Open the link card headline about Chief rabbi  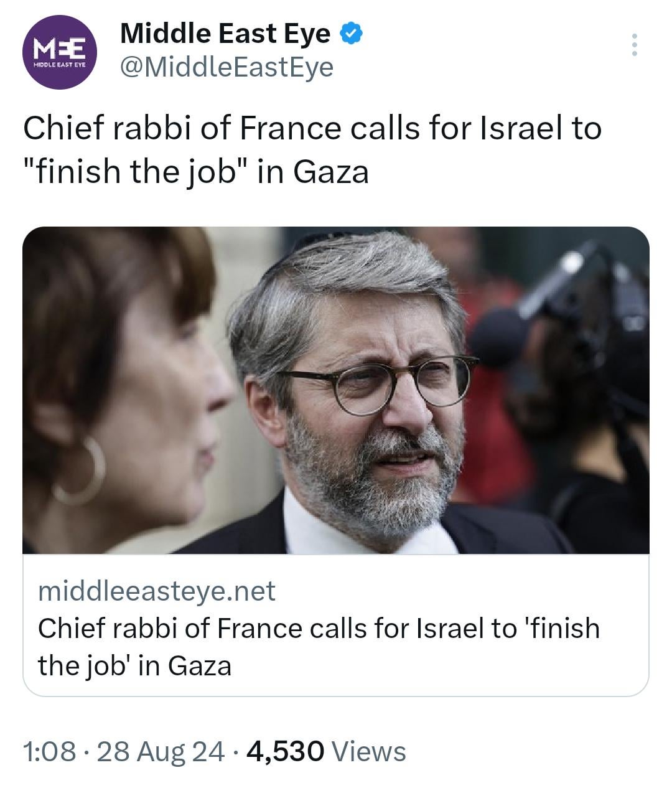pyautogui.click(x=319, y=629)
